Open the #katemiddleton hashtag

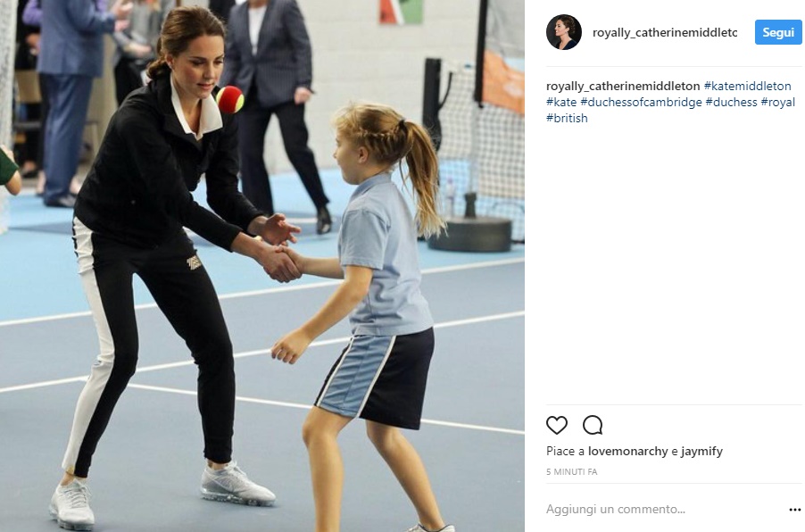[x=748, y=86]
